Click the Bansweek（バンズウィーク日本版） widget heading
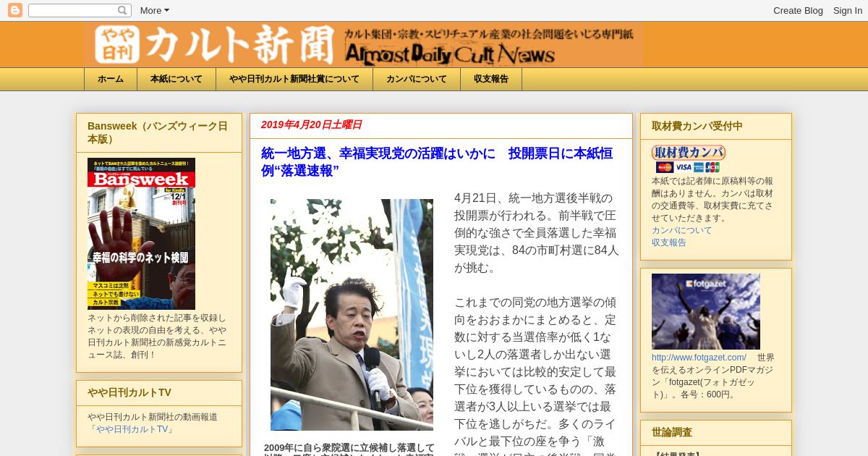This screenshot has height=456, width=868. coord(158,132)
